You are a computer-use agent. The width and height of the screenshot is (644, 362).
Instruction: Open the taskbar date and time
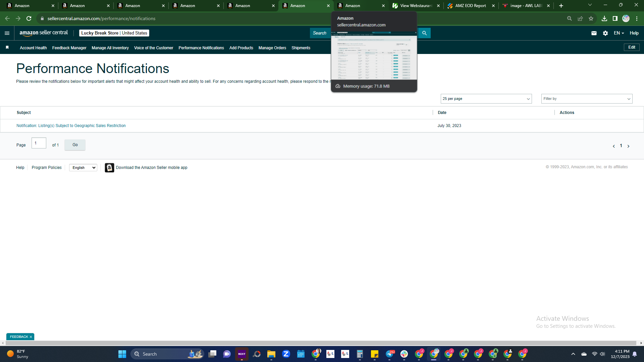[x=620, y=354]
